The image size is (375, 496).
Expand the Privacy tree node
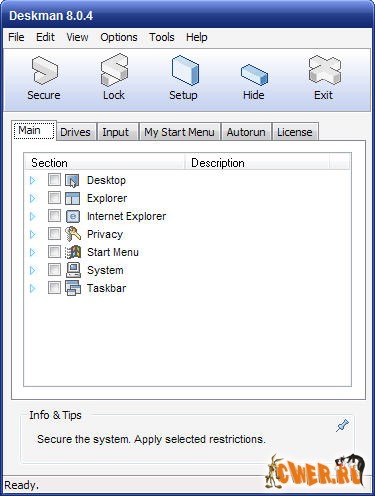click(32, 234)
